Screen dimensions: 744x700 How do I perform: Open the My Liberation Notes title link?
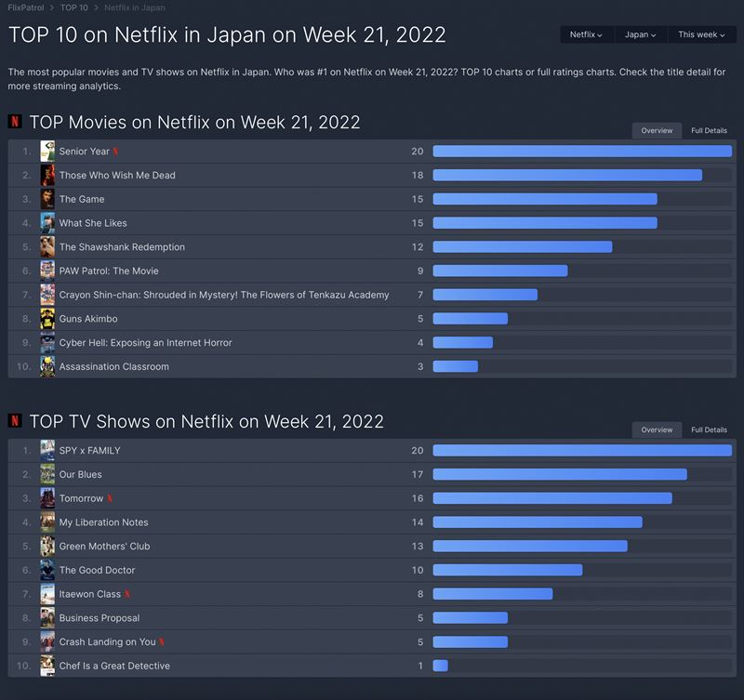(x=103, y=522)
